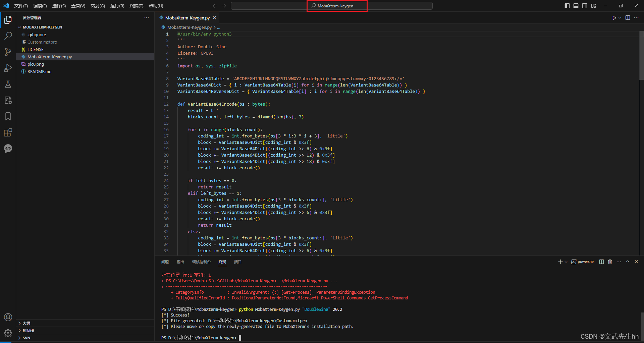The image size is (644, 343).
Task: Toggle the secondary side bar layout icon
Action: click(585, 6)
